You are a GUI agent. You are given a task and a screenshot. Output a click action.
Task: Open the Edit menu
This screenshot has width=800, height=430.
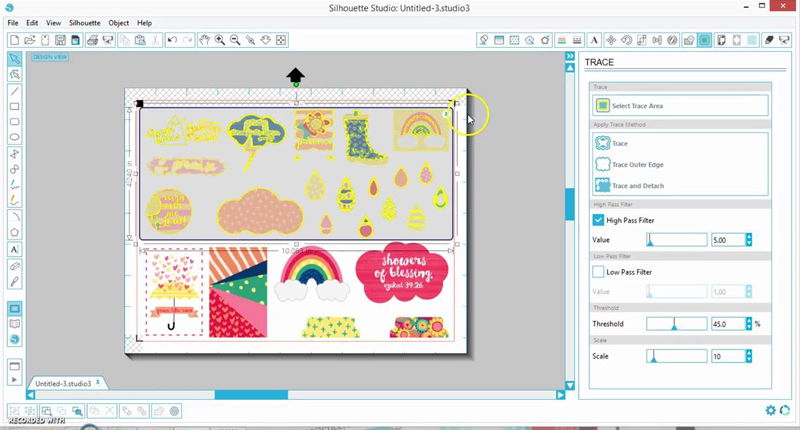point(32,23)
